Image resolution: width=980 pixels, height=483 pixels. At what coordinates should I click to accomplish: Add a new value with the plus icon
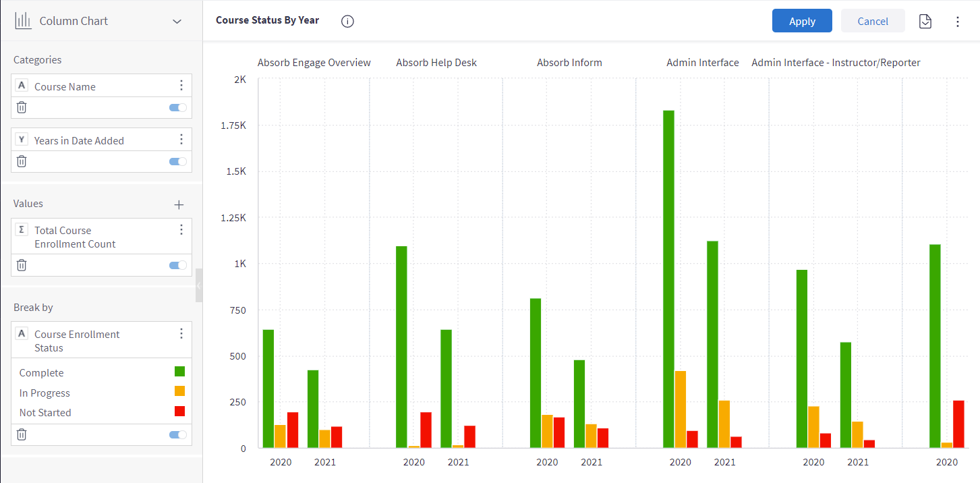click(179, 204)
